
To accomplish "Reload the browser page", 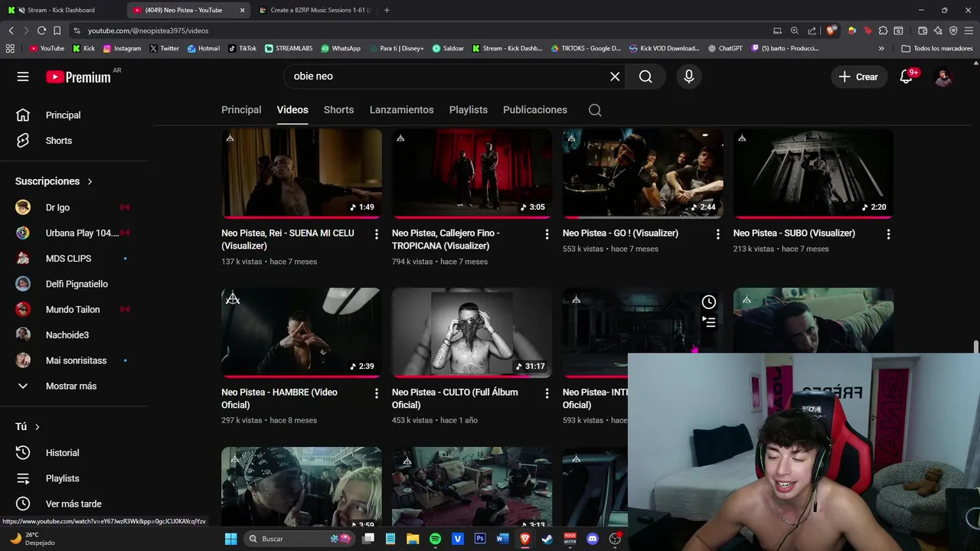I will coord(41,31).
